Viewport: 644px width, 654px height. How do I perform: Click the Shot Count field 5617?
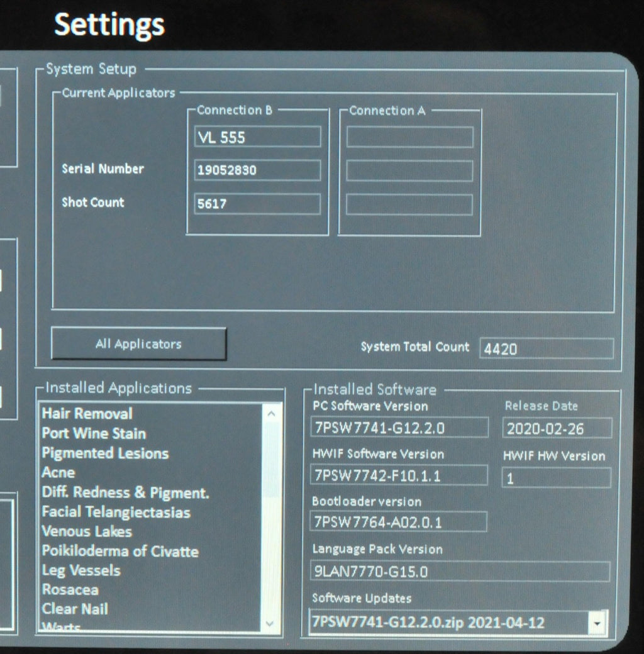257,204
